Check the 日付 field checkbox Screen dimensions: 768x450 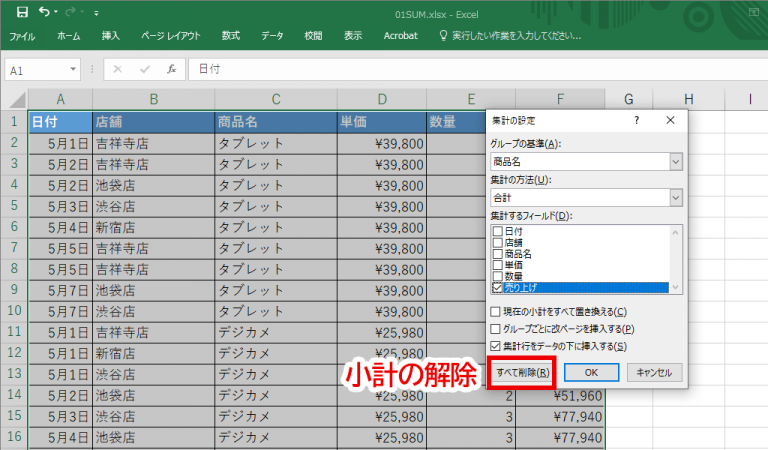coord(498,231)
